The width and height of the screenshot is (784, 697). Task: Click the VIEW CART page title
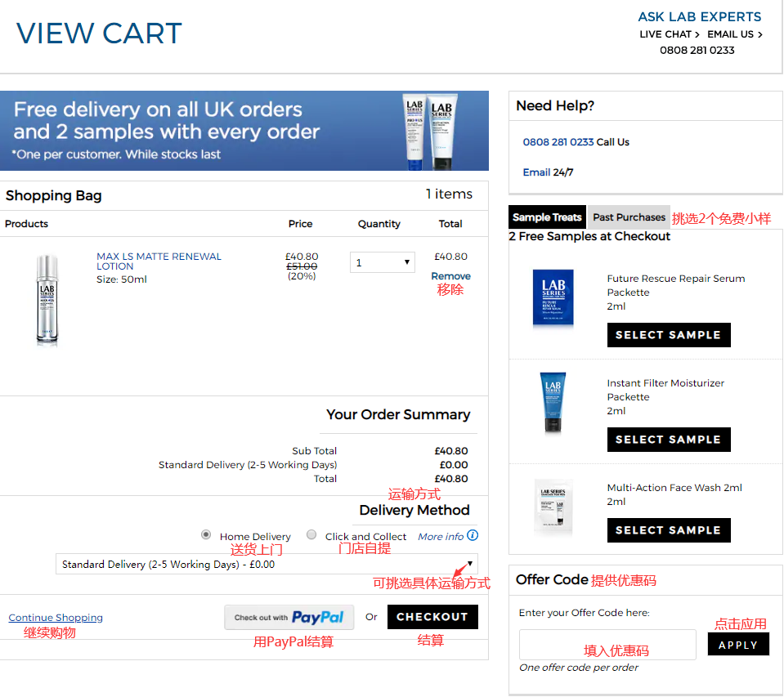(x=99, y=34)
